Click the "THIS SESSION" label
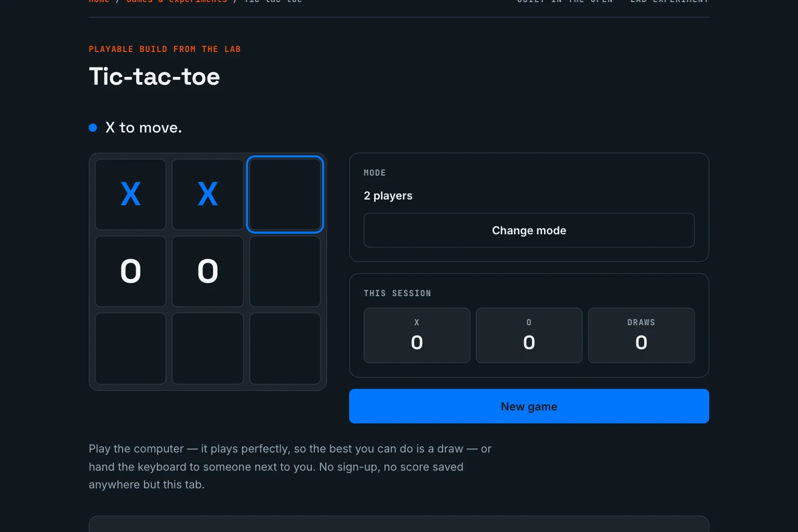The image size is (798, 532). pyautogui.click(x=397, y=294)
